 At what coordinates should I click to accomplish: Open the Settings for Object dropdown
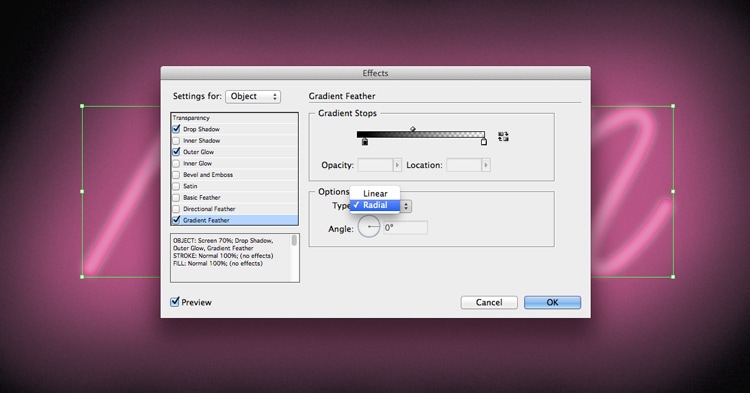pyautogui.click(x=253, y=96)
